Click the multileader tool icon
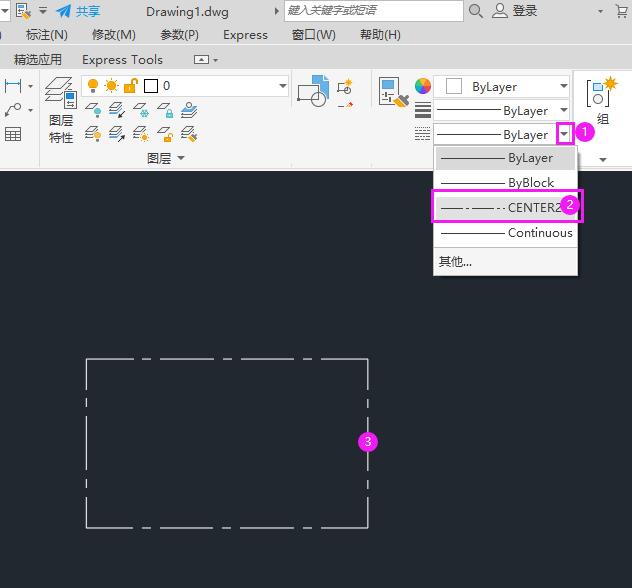The height and width of the screenshot is (588, 632). (13, 110)
